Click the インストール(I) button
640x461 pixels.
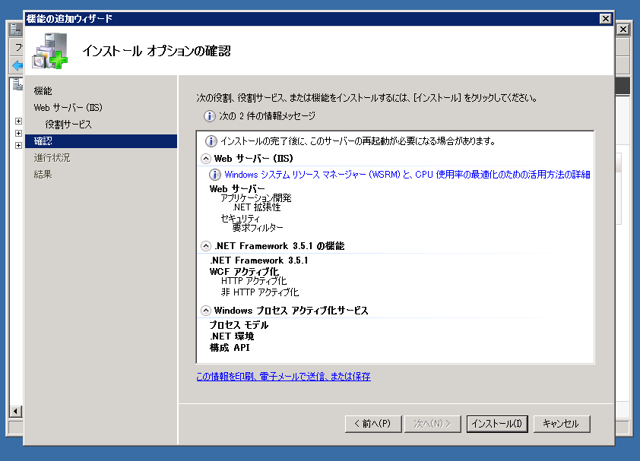(497, 424)
